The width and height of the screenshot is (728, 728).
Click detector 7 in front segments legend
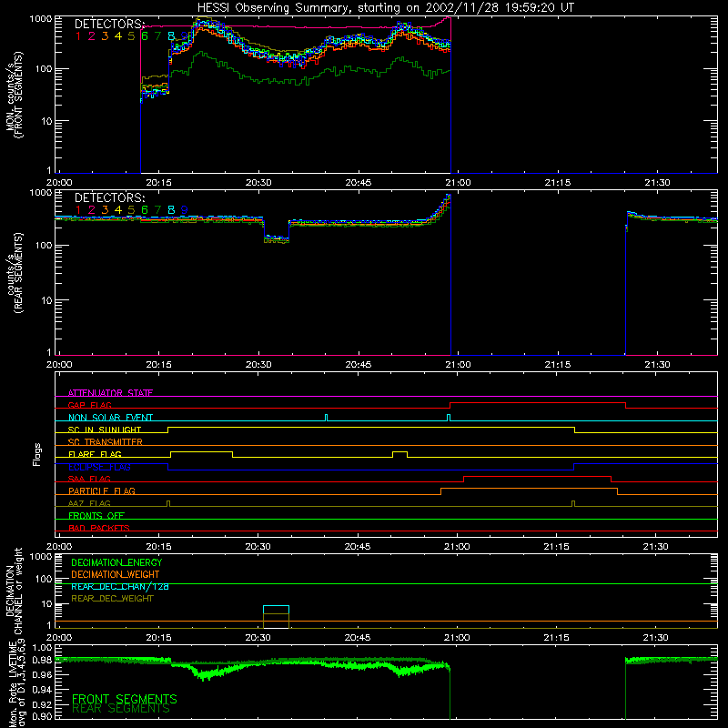click(x=157, y=36)
